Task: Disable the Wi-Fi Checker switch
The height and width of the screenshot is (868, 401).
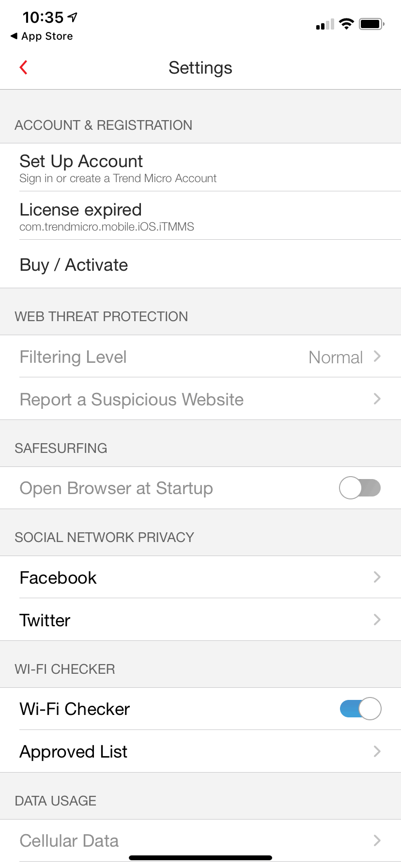Action: 360,709
